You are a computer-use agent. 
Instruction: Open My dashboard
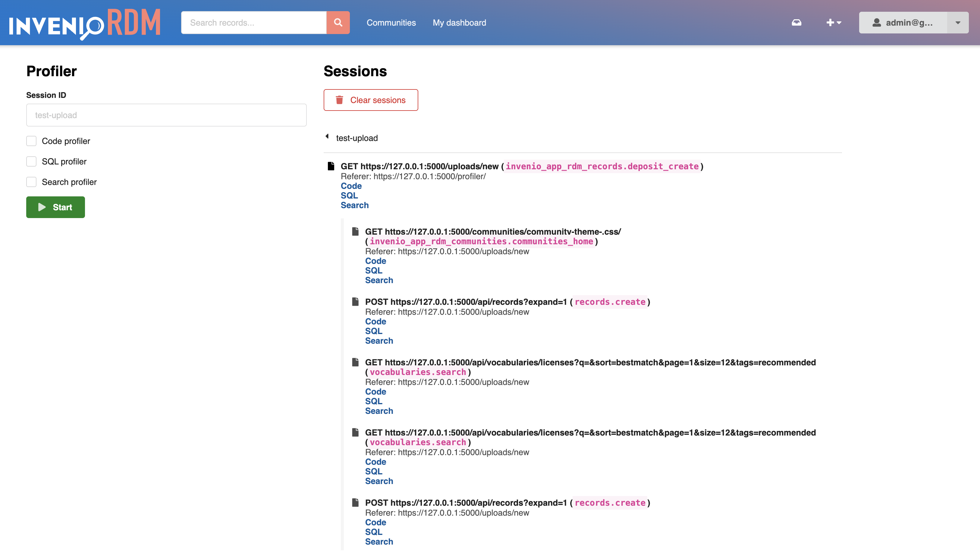click(x=459, y=23)
